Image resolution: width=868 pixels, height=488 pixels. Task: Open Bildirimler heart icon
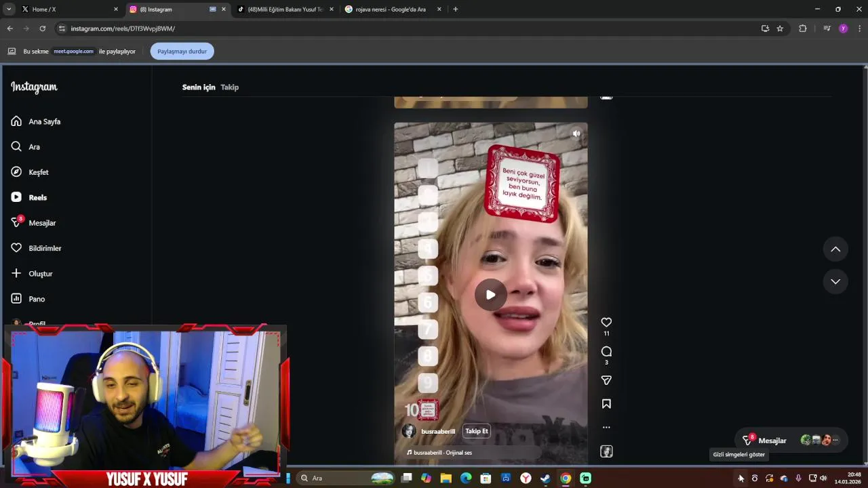tap(16, 248)
